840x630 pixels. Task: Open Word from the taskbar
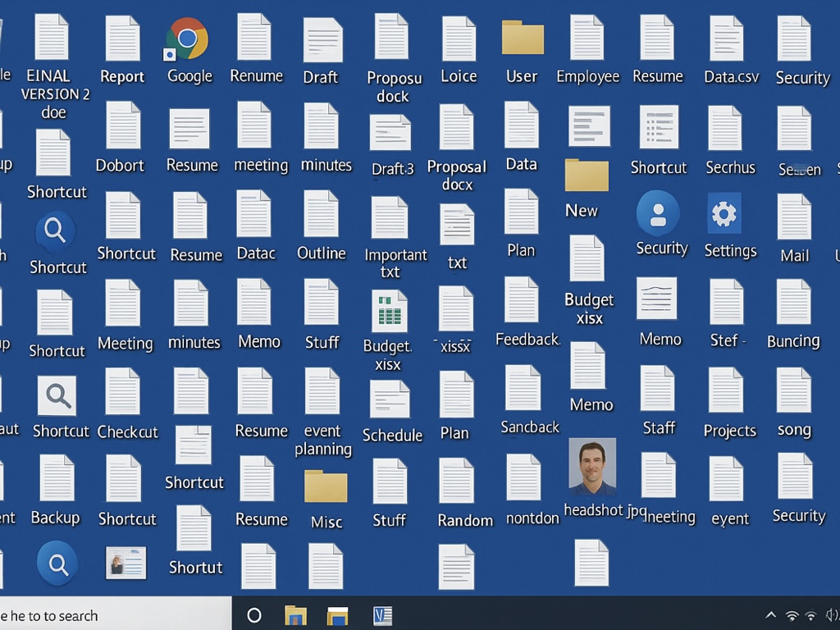[x=382, y=615]
